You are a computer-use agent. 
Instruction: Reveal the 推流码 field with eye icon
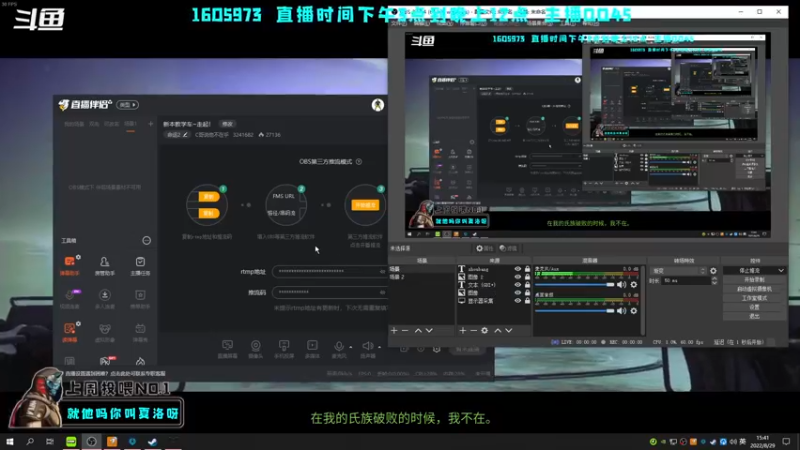point(382,292)
